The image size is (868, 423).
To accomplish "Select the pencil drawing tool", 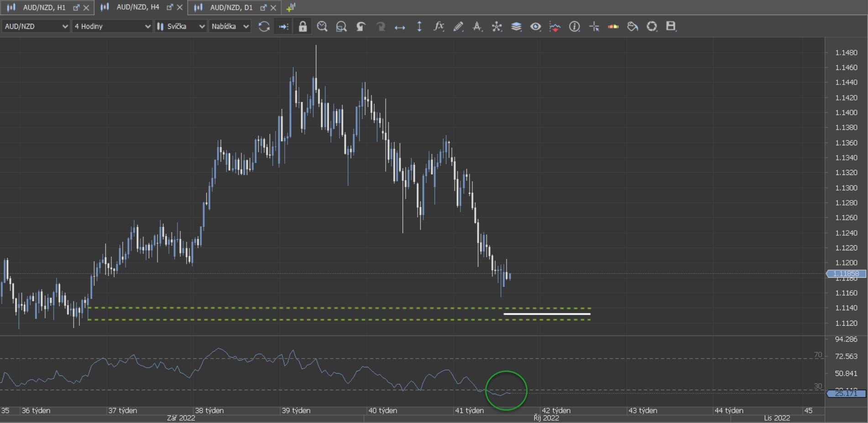I will 458,26.
